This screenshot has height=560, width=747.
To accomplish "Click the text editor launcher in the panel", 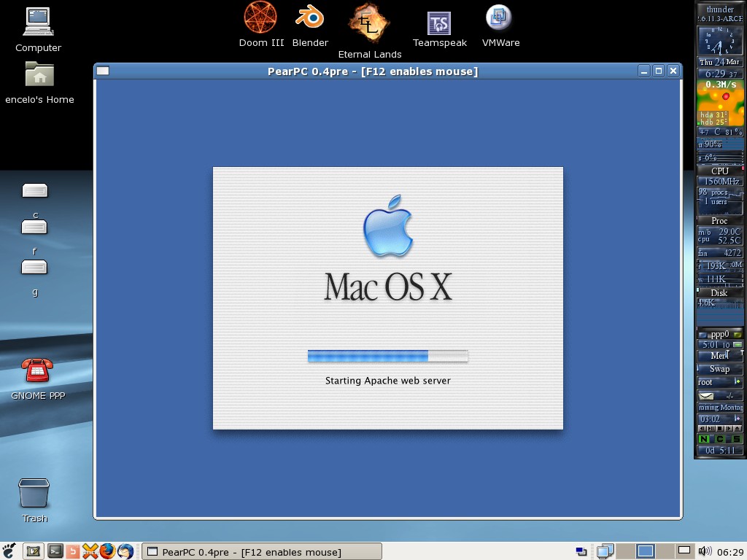I will click(34, 551).
